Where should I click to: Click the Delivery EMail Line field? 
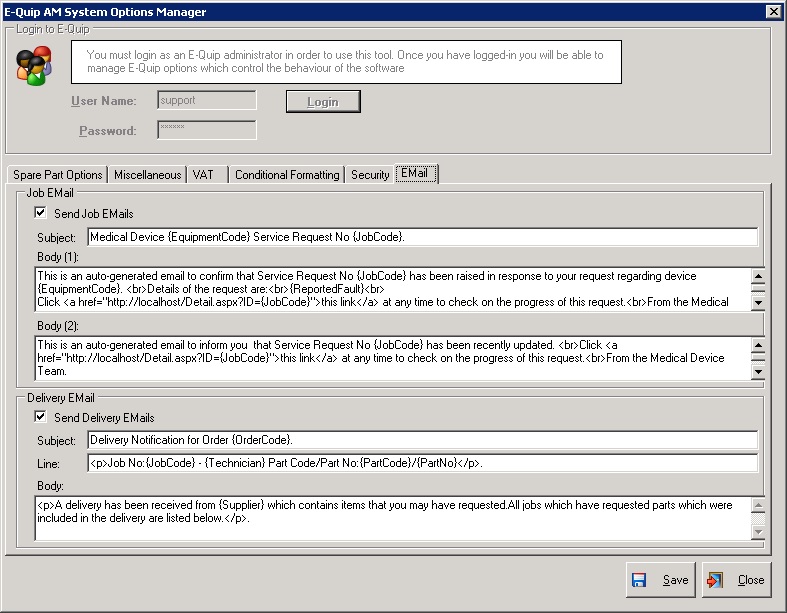(x=423, y=463)
